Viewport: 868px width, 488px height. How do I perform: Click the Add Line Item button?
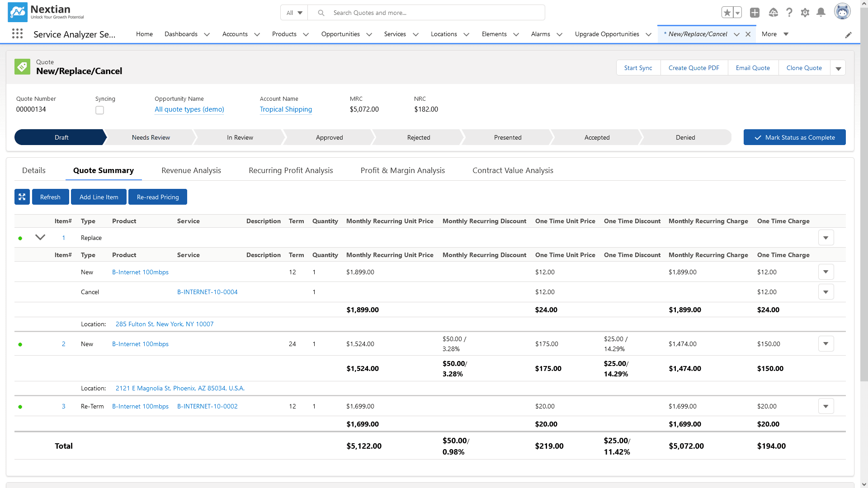99,197
